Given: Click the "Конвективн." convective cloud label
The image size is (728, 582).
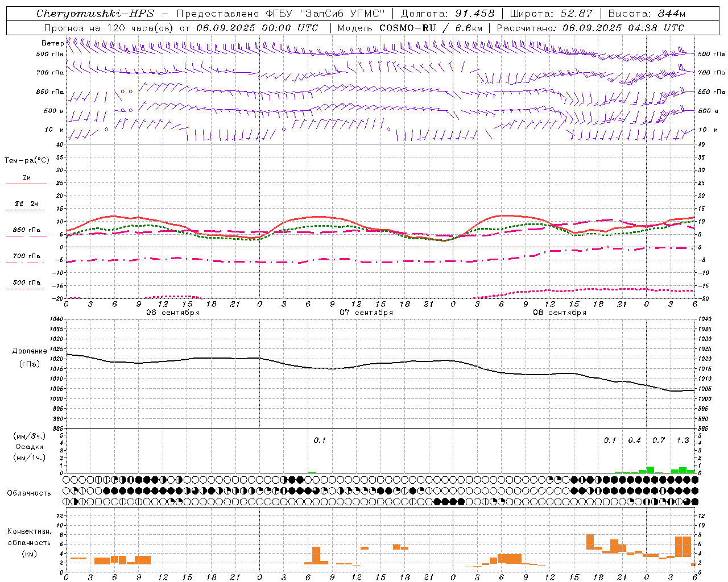Looking at the screenshot, I should tap(30, 531).
